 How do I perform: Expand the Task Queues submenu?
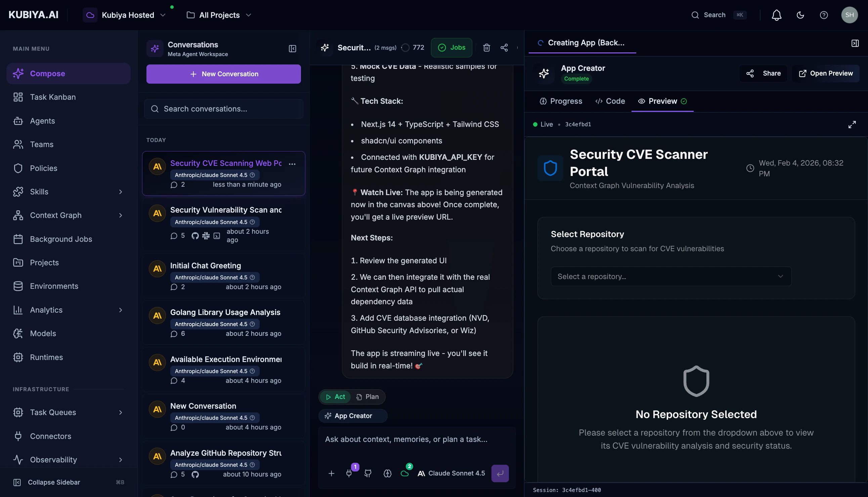(120, 412)
